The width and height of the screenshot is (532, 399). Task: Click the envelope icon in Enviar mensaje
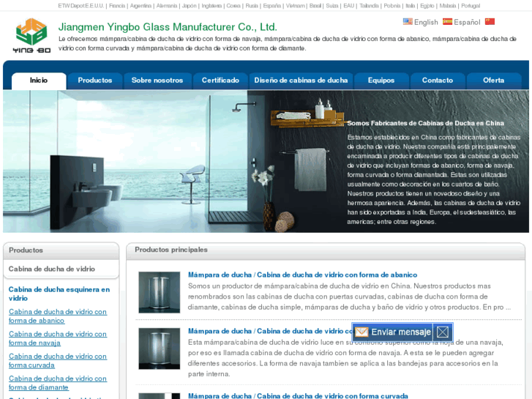[361, 332]
